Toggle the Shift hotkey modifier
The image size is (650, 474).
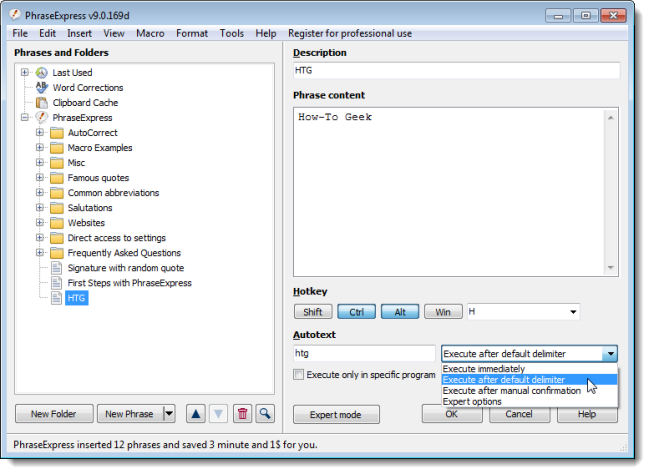313,312
